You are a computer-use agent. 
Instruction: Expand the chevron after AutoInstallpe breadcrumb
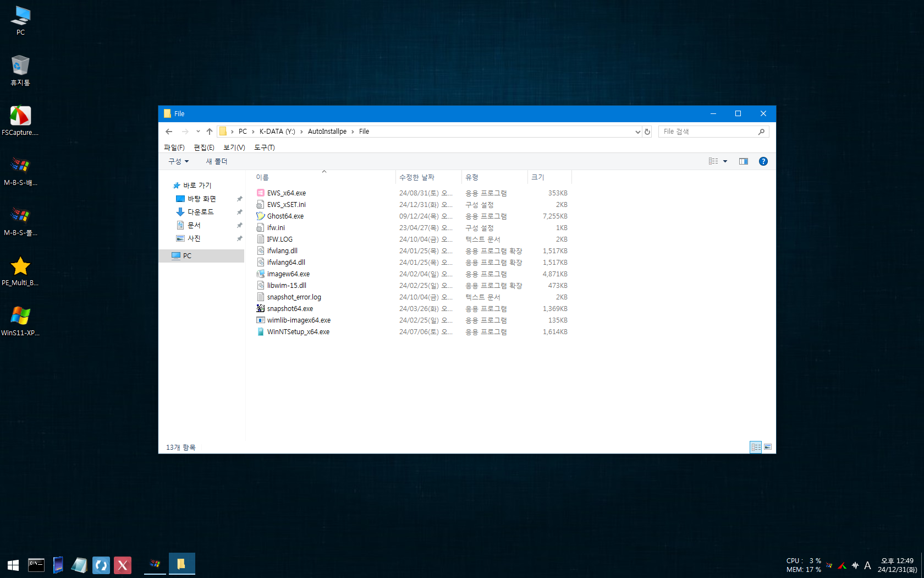point(353,132)
